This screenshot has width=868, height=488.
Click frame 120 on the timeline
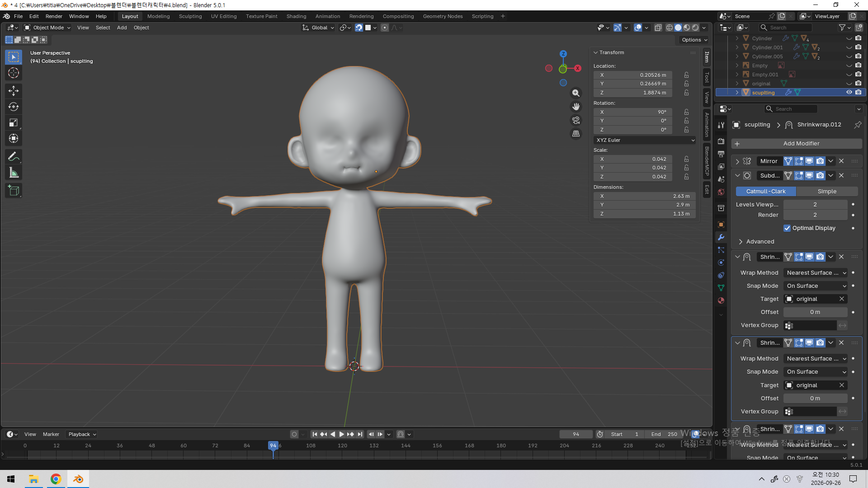[x=342, y=446]
